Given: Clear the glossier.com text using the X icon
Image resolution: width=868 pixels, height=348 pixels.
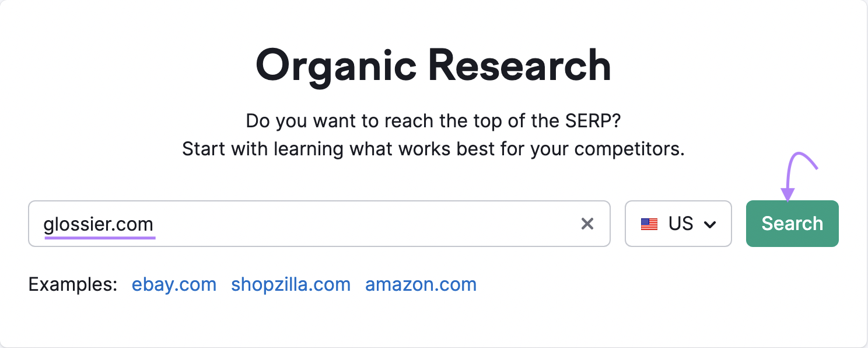Looking at the screenshot, I should click(587, 224).
